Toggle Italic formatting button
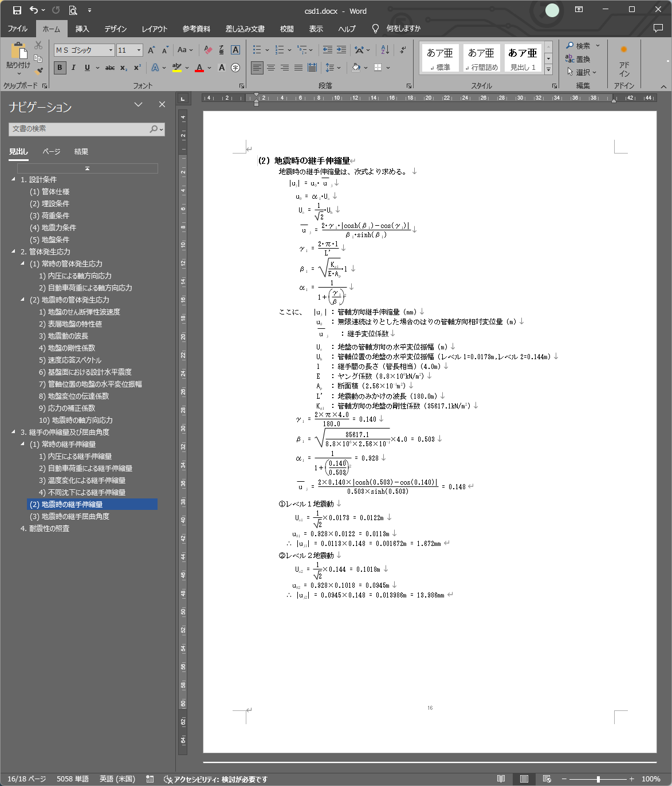672x786 pixels. (x=73, y=68)
